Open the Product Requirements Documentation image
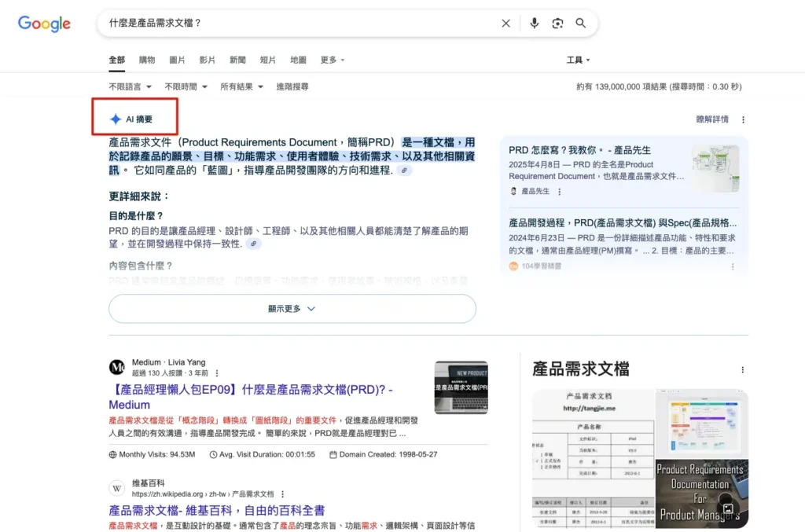The image size is (805, 532). tap(702, 493)
